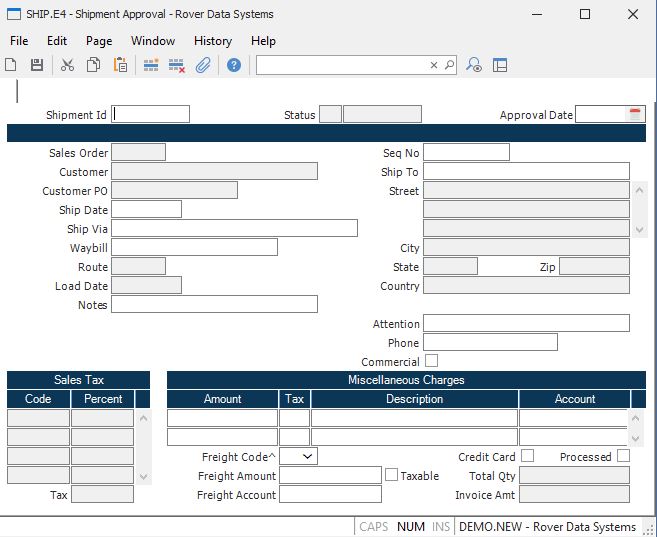Click the Paste clipboard icon
The width and height of the screenshot is (657, 537).
120,65
